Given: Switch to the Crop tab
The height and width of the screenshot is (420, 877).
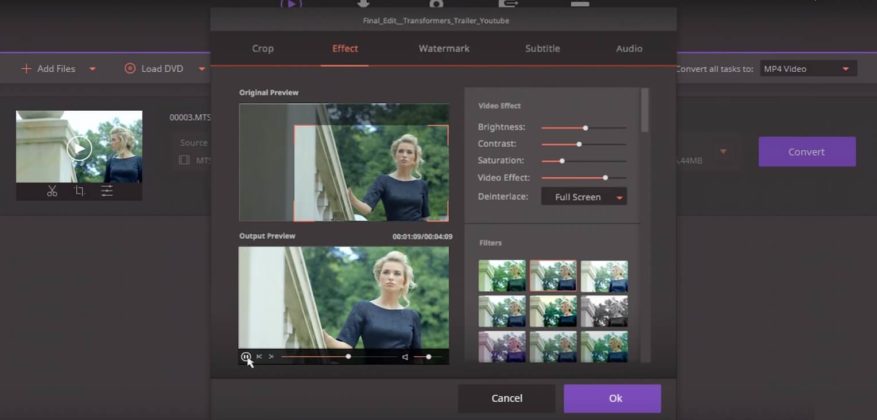Looking at the screenshot, I should tap(262, 49).
